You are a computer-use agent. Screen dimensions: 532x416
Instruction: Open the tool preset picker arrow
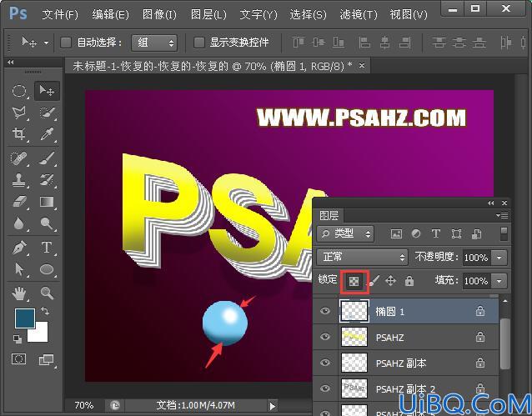click(x=46, y=43)
